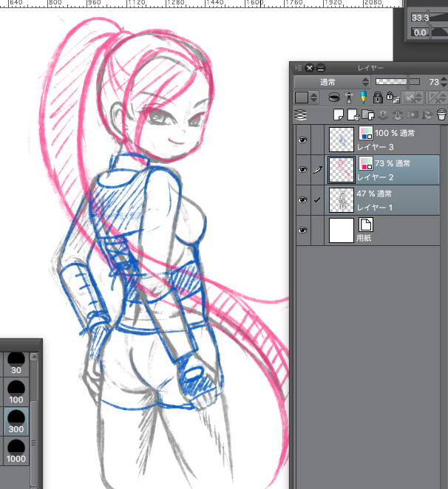The width and height of the screenshot is (448, 489).
Task: Hide レイヤー 1 with its eye icon
Action: [302, 200]
